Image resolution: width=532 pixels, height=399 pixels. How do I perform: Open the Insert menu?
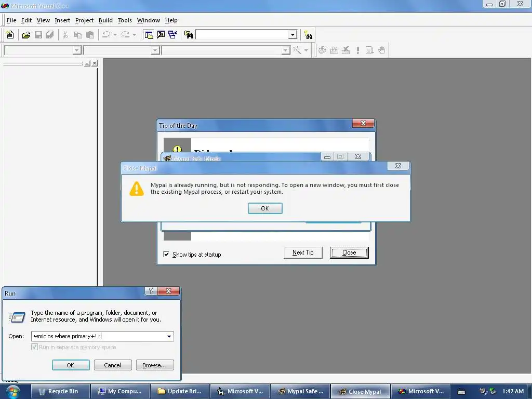[62, 20]
